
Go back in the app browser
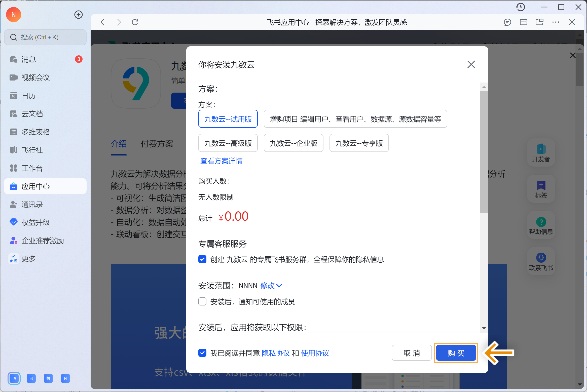[x=103, y=22]
